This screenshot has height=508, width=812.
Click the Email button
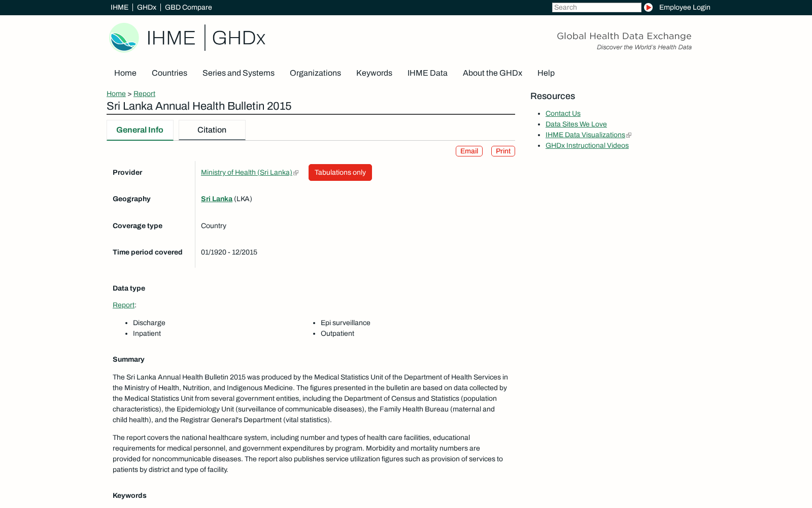(469, 151)
